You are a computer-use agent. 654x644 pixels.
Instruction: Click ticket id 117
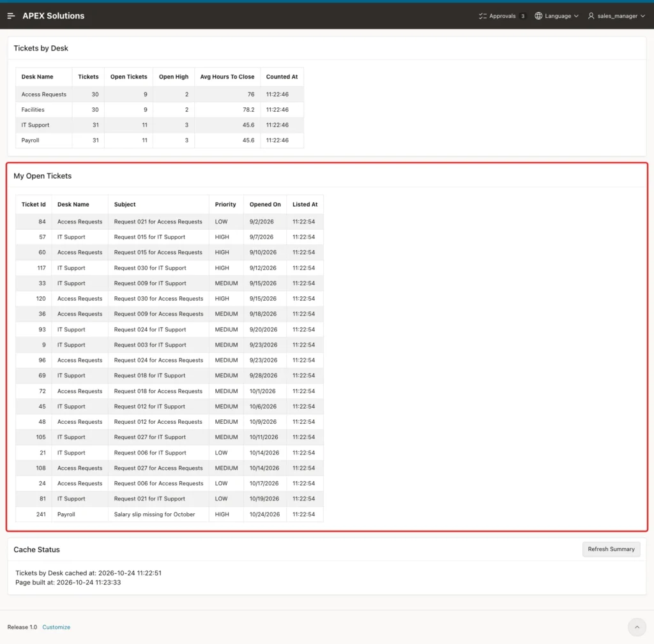[42, 268]
